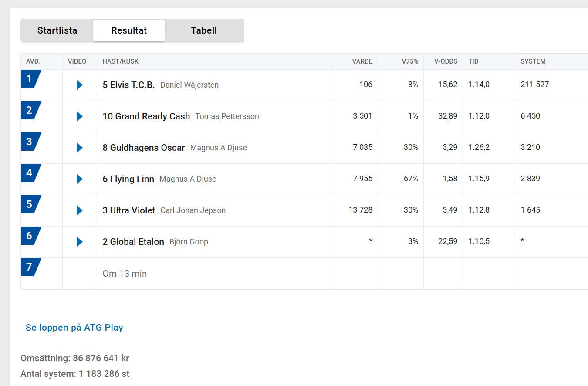Click the VÄRDE column header
588x386 pixels.
tap(362, 61)
